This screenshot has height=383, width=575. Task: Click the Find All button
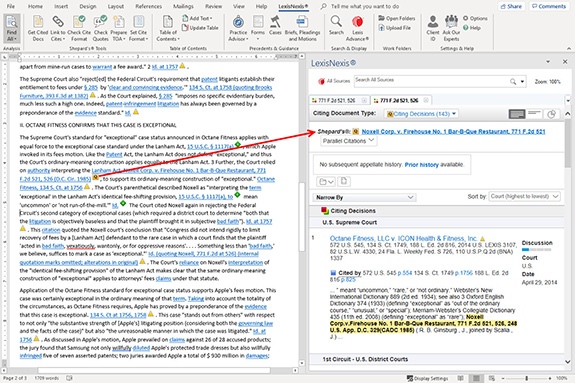tap(12, 28)
